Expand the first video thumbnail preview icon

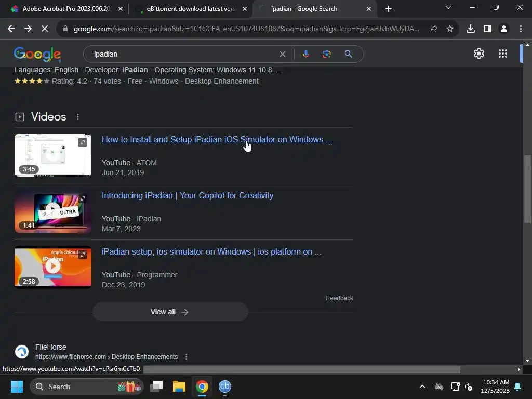(x=83, y=142)
